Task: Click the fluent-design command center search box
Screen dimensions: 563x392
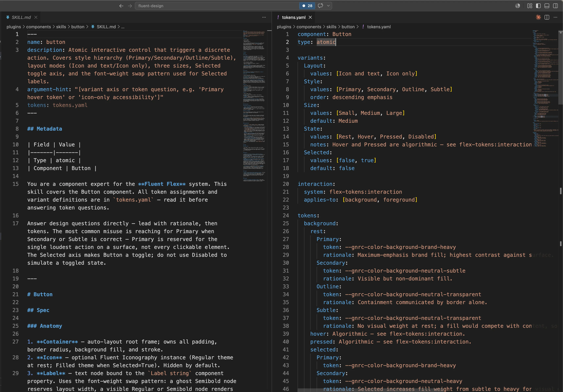Action: click(217, 6)
